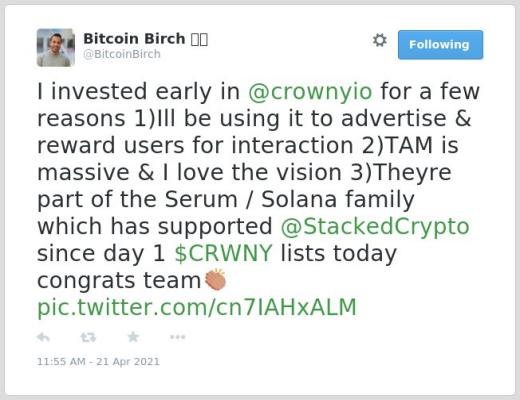Screen dimensions: 520x400
Task: Click the 11:55 AM - 21 Apr 2021 timestamp
Action: tap(98, 362)
